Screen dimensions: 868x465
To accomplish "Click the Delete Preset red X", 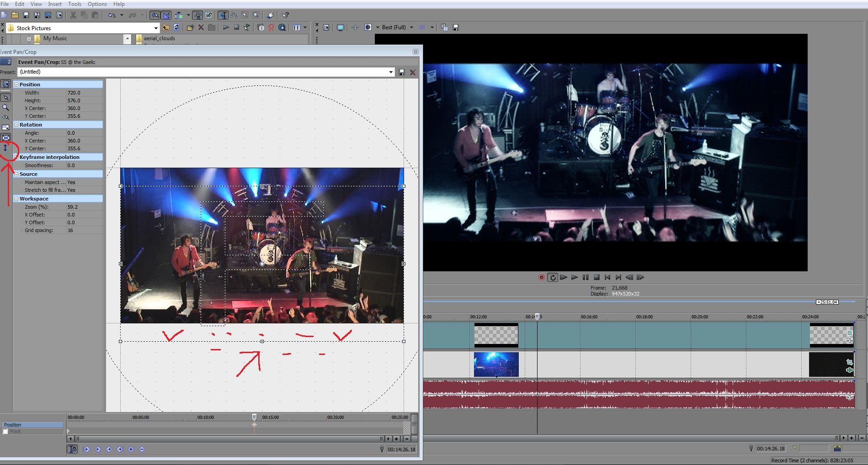I will coord(413,72).
